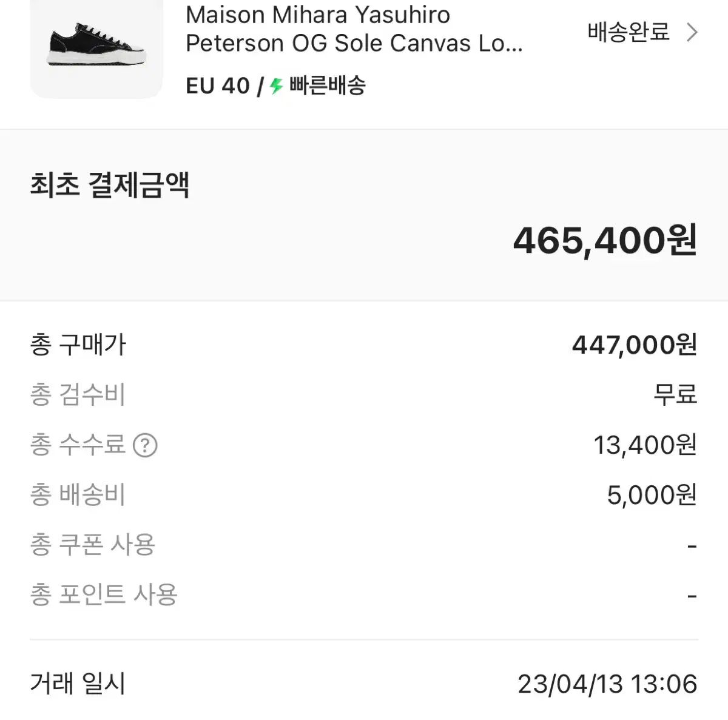Tap the right chevron next to 배송완료
Image resolution: width=728 pixels, height=720 pixels.
[692, 32]
